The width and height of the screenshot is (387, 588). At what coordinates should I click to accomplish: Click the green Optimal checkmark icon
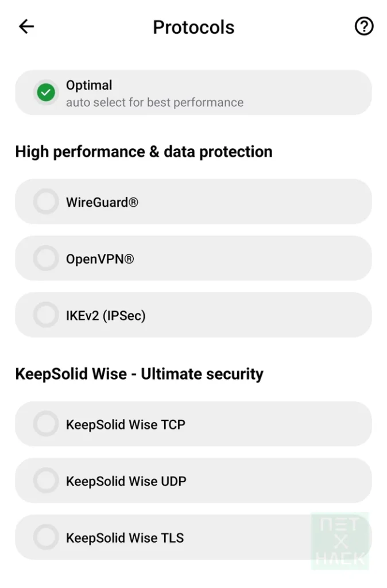(x=46, y=92)
